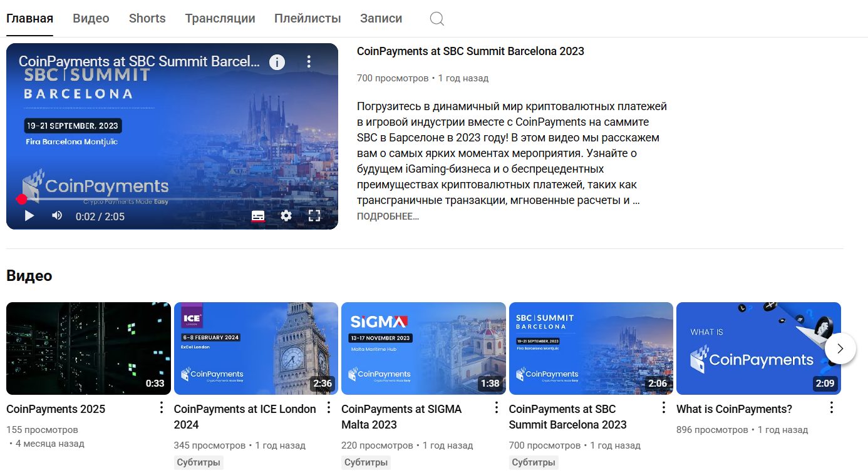This screenshot has height=473, width=868.
Task: Click the Видео section heading
Action: pos(29,276)
